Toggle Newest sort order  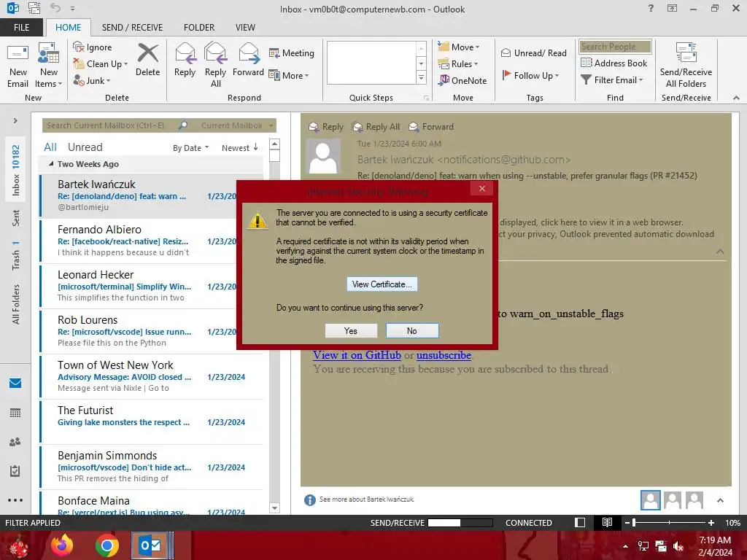pos(240,148)
